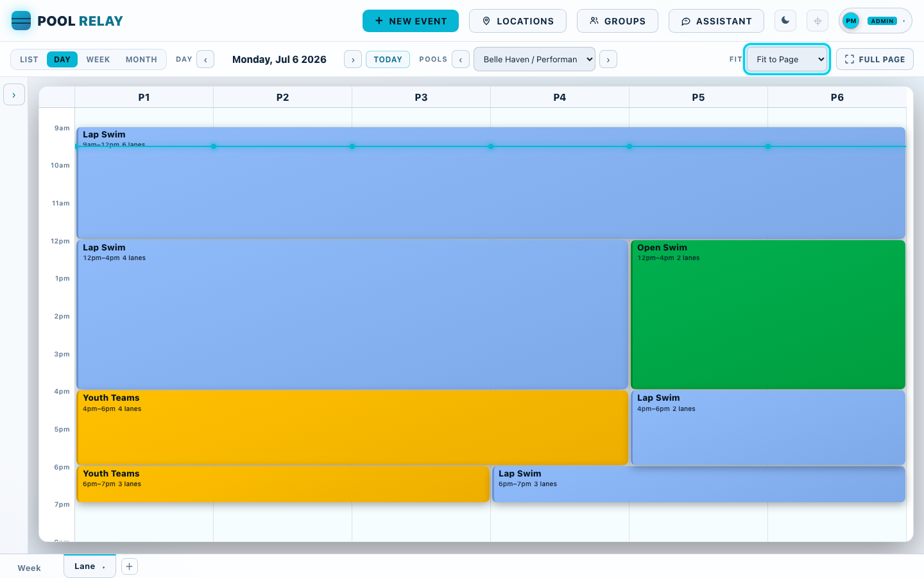Click the Week label at bottom left
The height and width of the screenshot is (578, 924).
(x=29, y=568)
